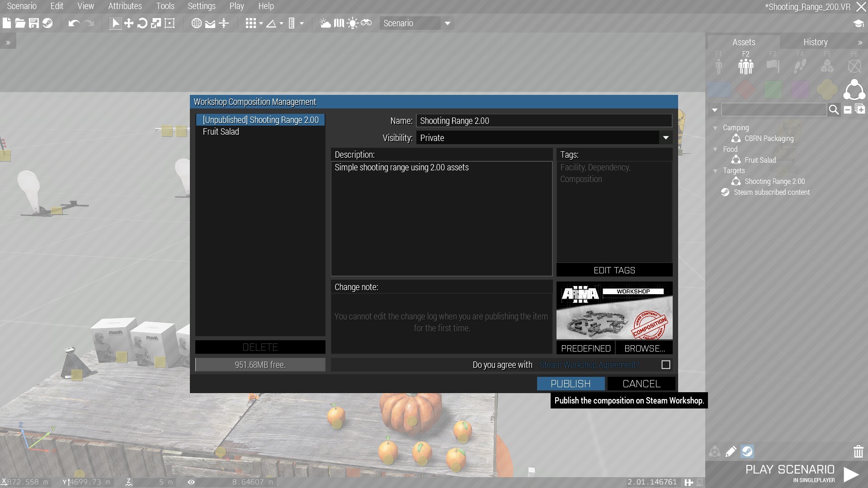Click the EDIT TAGS button
This screenshot has width=868, height=488.
(614, 270)
